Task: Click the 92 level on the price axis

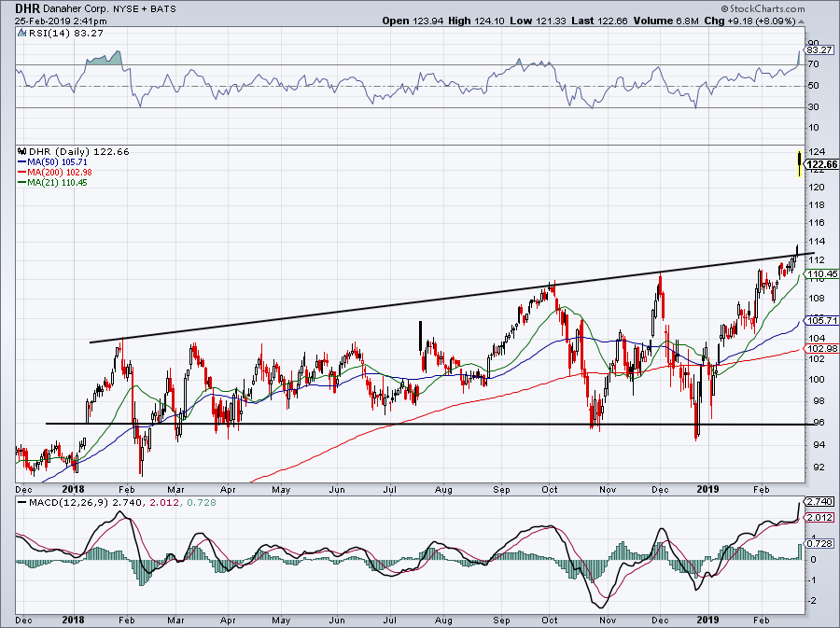Action: click(x=819, y=467)
